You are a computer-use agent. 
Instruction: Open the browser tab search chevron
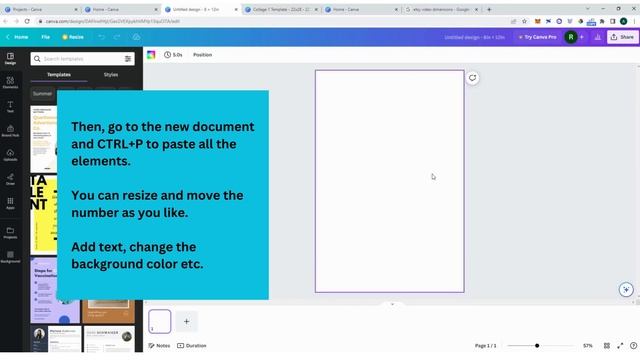point(588,9)
